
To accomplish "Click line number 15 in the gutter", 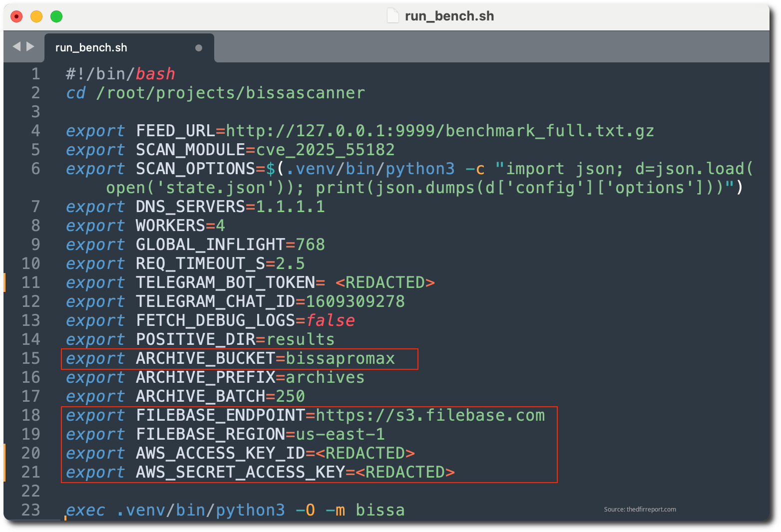I will (30, 358).
